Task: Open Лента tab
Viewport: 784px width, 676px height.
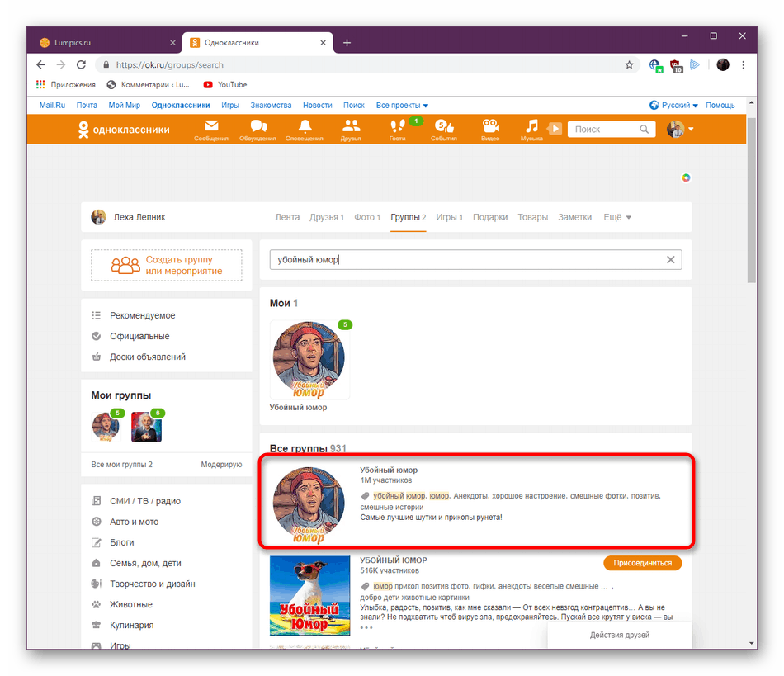Action: click(x=287, y=217)
